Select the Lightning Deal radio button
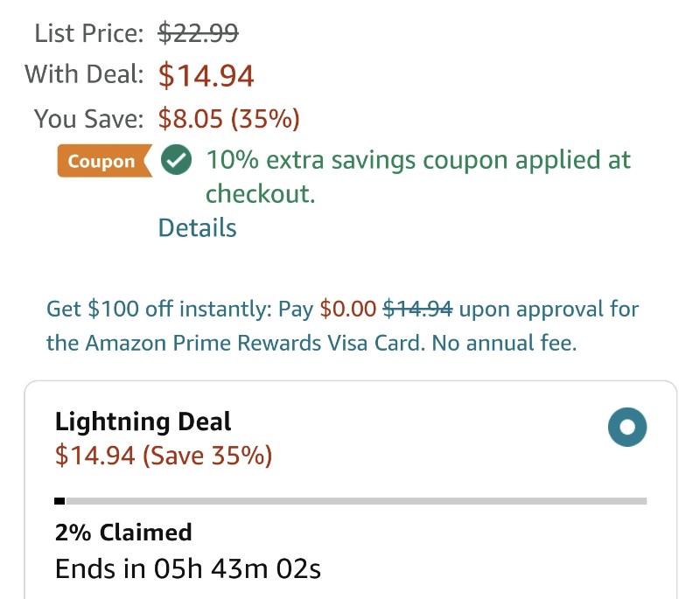Image resolution: width=700 pixels, height=599 pixels. click(627, 427)
